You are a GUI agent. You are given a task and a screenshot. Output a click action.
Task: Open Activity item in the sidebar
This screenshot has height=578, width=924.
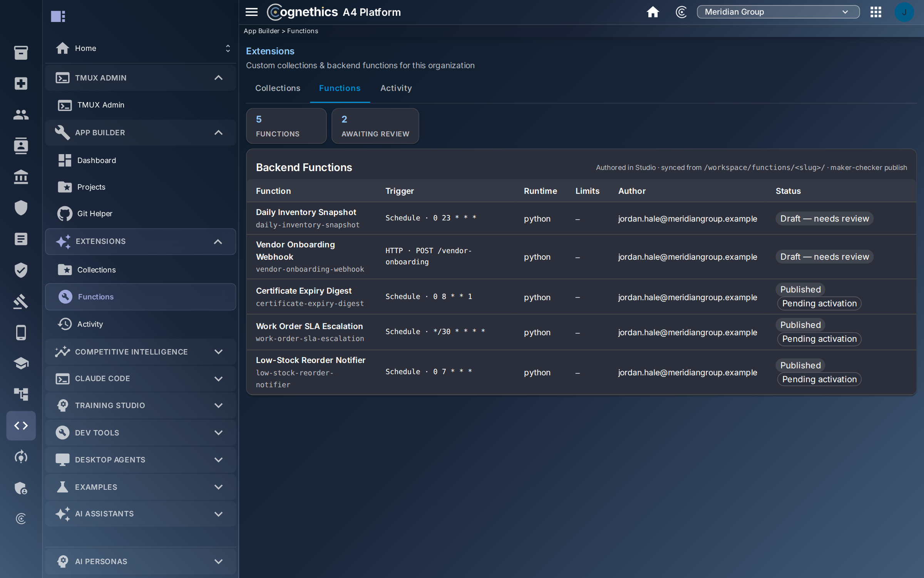[x=140, y=324]
